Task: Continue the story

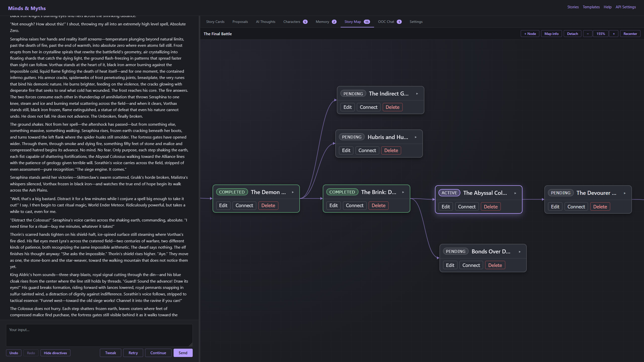Action: point(158,353)
